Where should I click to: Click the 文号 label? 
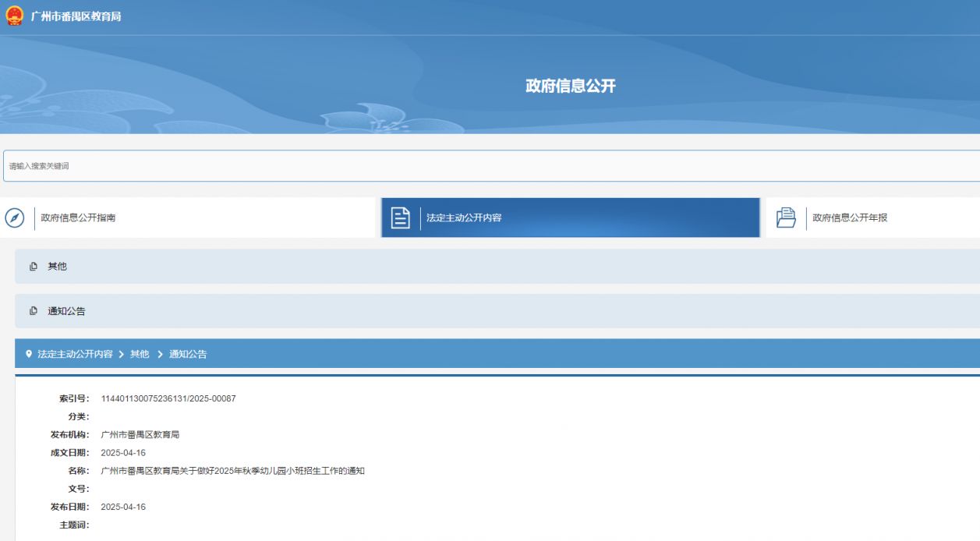click(x=79, y=489)
